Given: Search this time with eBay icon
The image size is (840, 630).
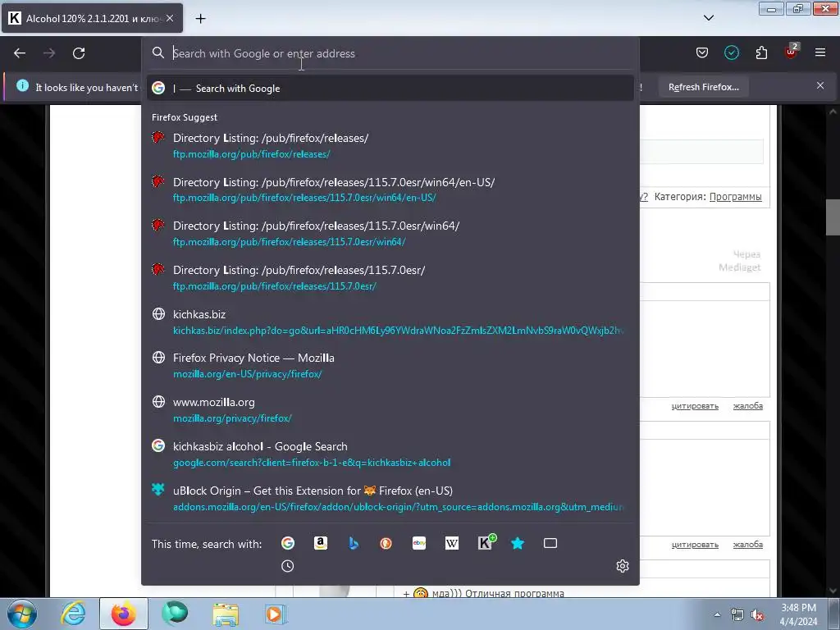Looking at the screenshot, I should (419, 543).
